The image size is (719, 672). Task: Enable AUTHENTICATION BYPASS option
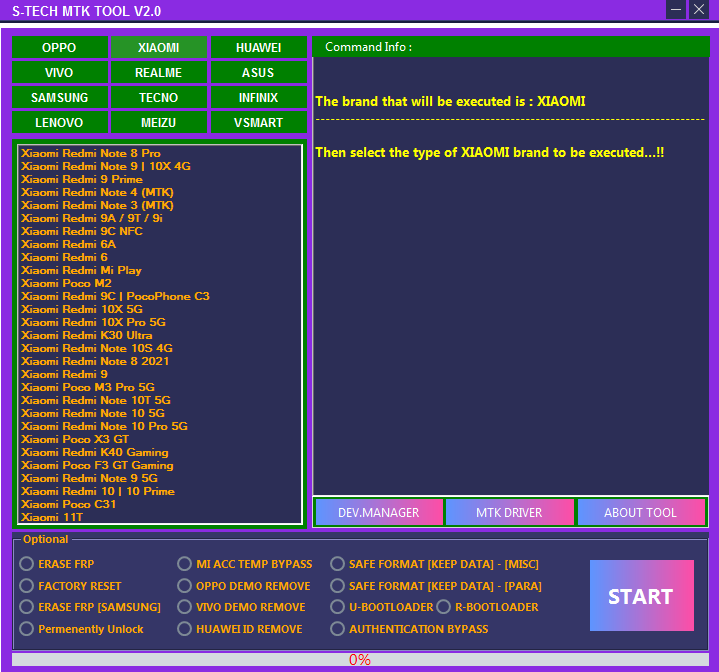[x=409, y=629]
